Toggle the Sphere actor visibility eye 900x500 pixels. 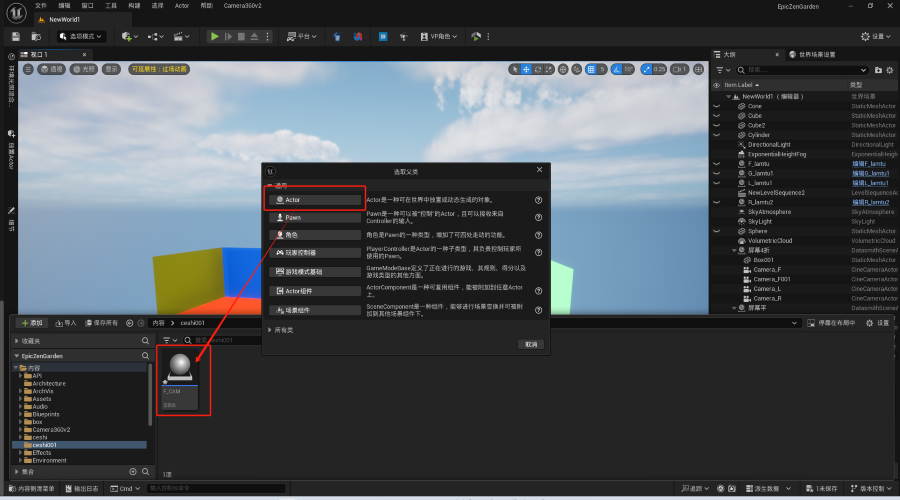click(716, 231)
